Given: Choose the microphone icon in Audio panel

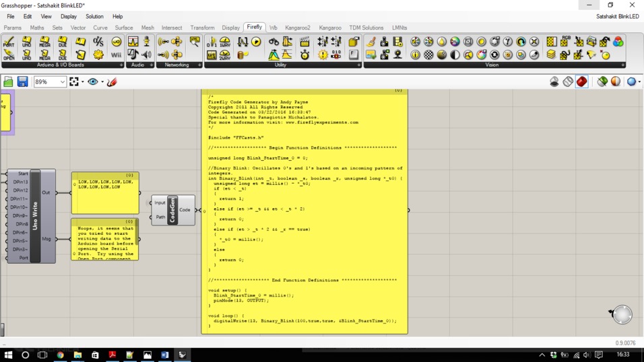Looking at the screenshot, I should [146, 42].
